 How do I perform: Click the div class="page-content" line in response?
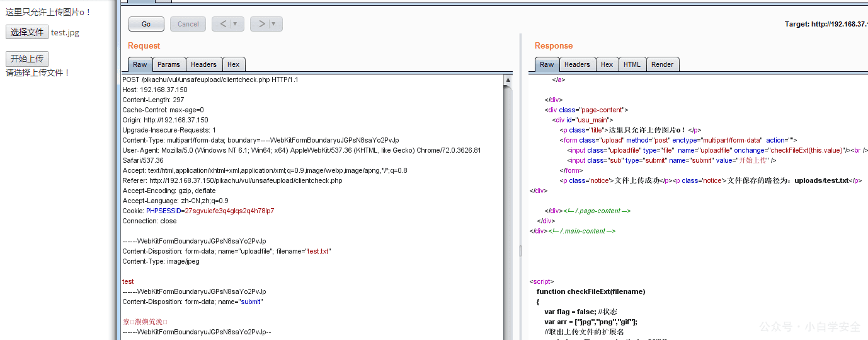[586, 110]
